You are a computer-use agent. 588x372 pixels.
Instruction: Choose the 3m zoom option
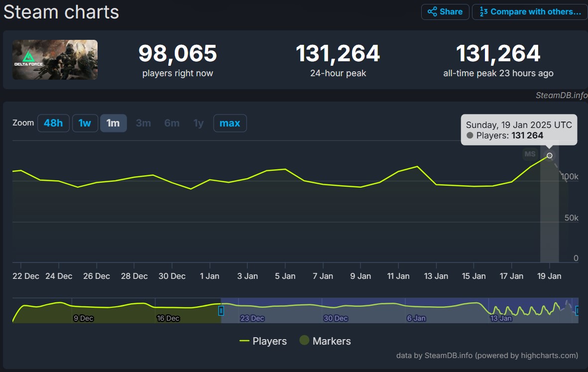tap(143, 123)
